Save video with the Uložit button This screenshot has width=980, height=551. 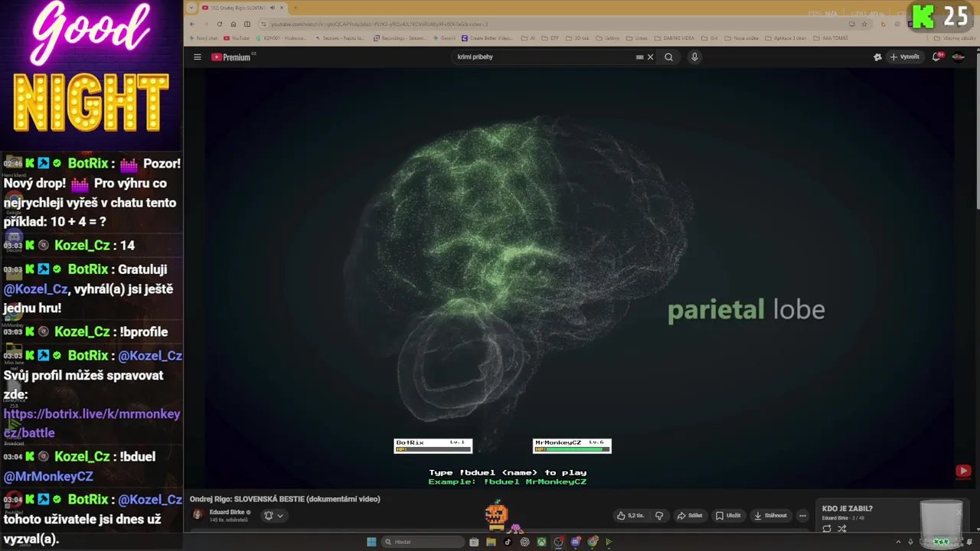(x=728, y=516)
